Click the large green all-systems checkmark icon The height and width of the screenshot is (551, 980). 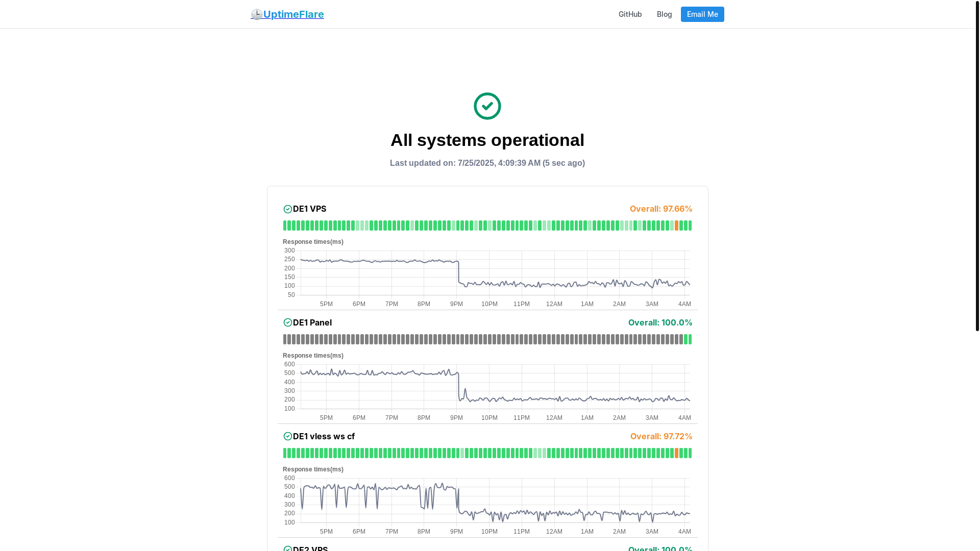[487, 106]
